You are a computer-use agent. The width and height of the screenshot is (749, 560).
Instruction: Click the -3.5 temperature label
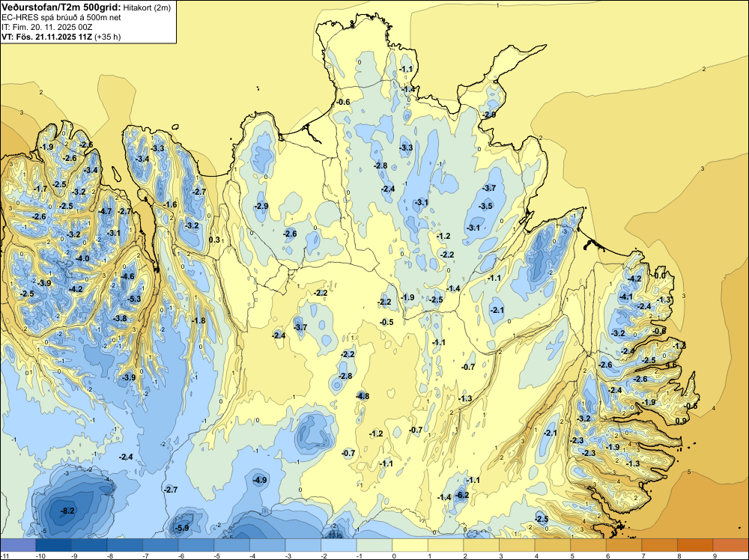point(486,206)
